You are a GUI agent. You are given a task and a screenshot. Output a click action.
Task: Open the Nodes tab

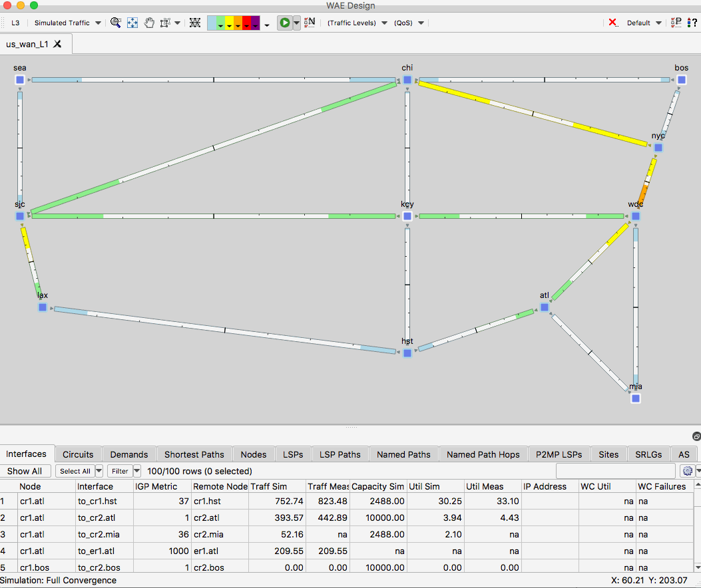click(254, 454)
